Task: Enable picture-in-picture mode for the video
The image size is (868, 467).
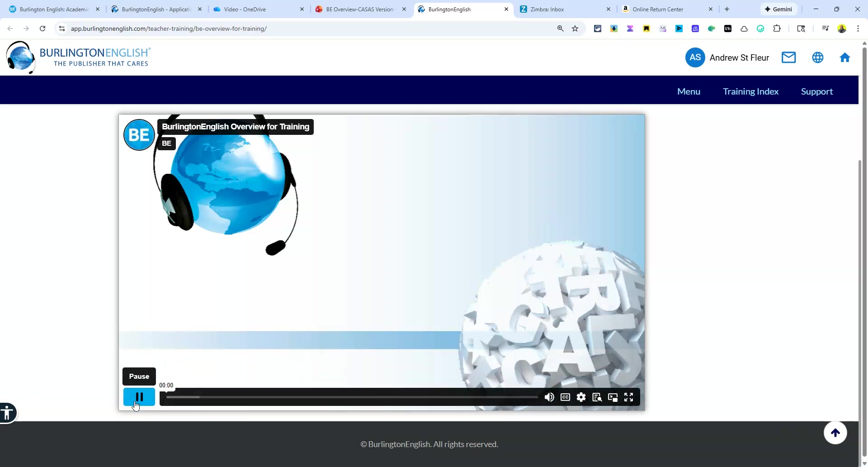Action: point(613,397)
